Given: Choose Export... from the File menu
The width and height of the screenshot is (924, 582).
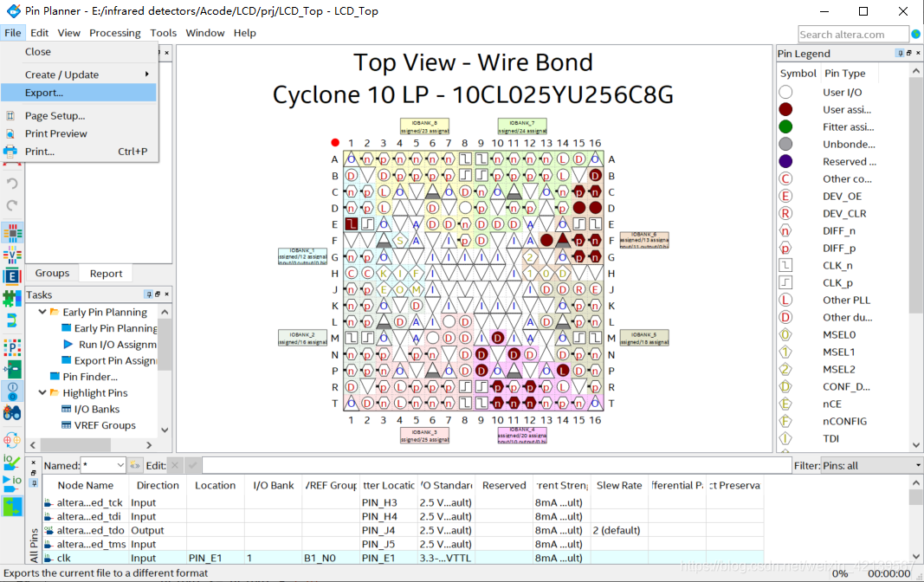Looking at the screenshot, I should tap(79, 93).
